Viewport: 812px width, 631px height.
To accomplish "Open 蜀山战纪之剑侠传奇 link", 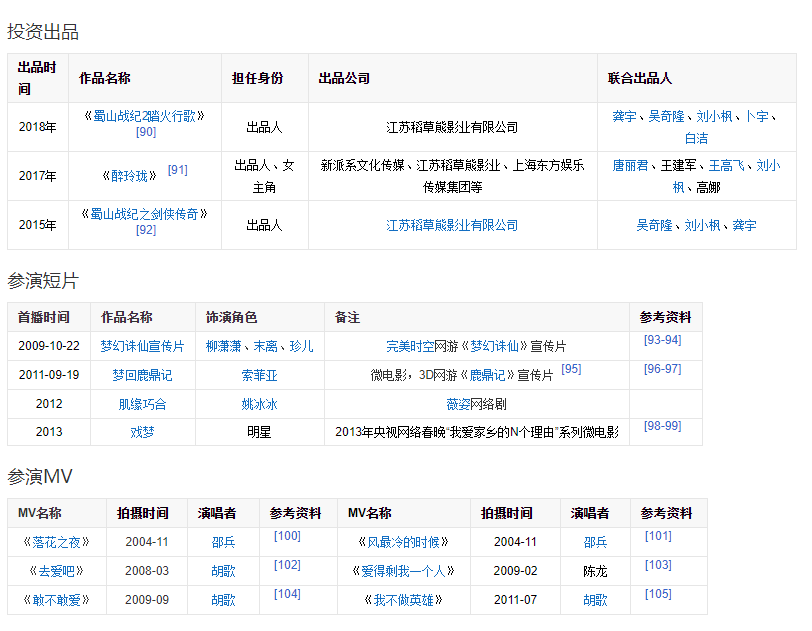I will tap(144, 214).
